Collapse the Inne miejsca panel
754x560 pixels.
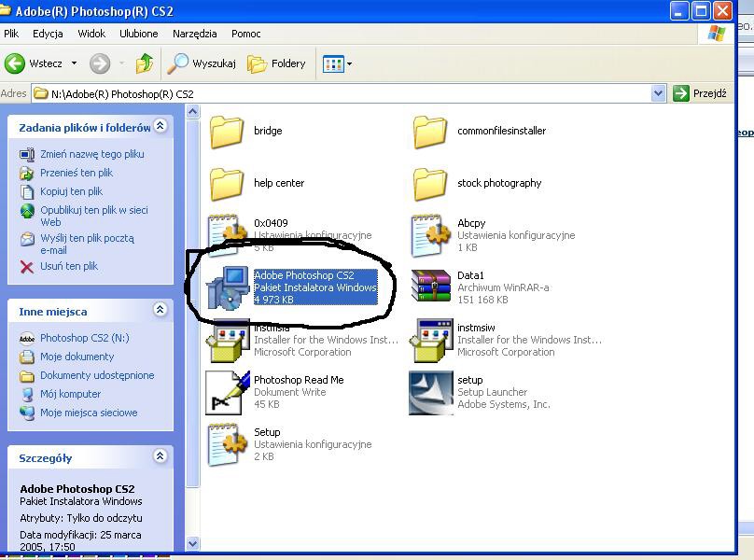click(x=161, y=309)
